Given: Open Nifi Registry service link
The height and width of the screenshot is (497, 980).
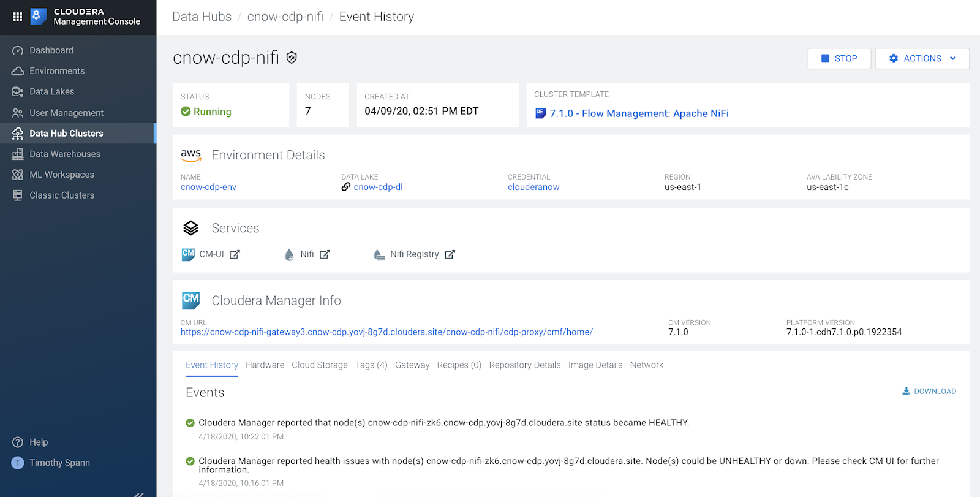Looking at the screenshot, I should tap(415, 254).
